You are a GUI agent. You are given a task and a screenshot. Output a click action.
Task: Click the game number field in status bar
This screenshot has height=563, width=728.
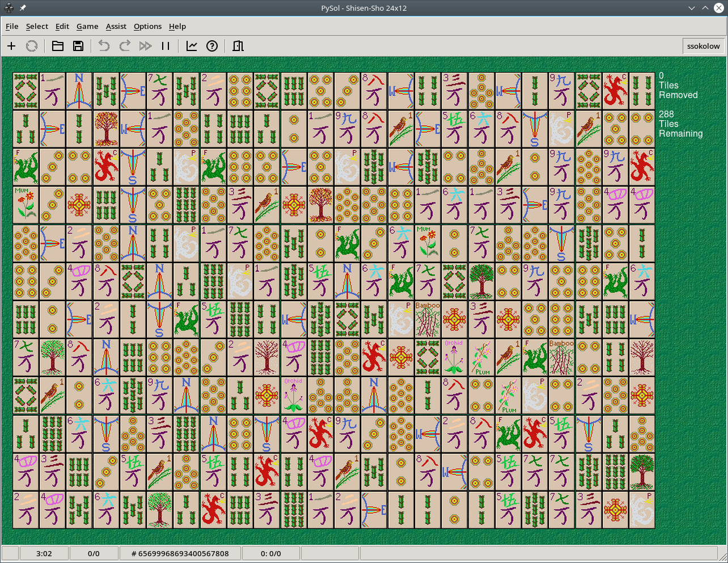coord(180,553)
